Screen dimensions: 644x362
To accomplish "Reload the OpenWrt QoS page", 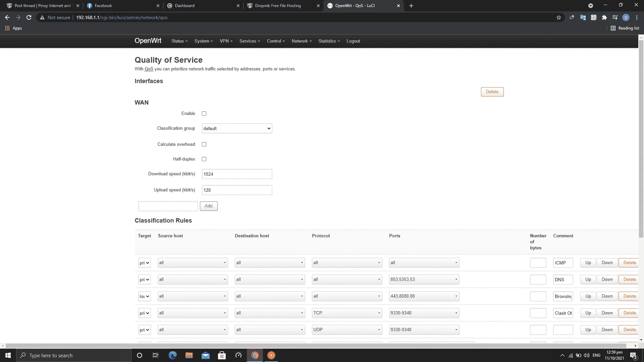I will pyautogui.click(x=29, y=17).
